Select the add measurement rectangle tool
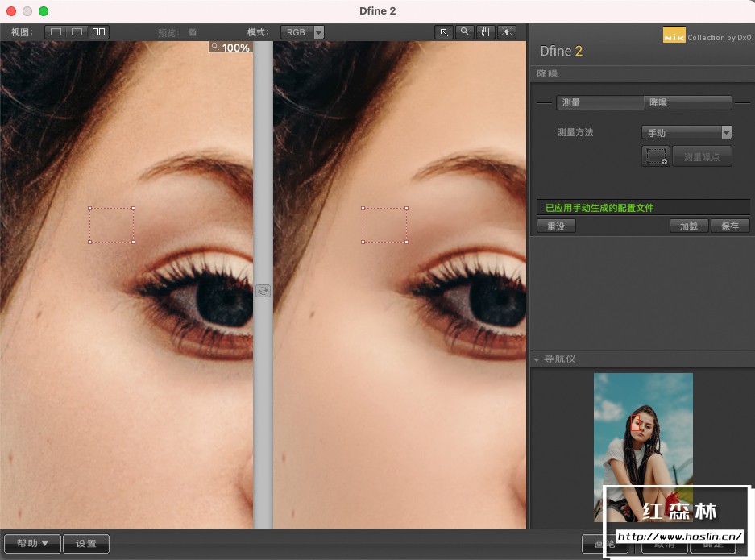 (x=656, y=156)
